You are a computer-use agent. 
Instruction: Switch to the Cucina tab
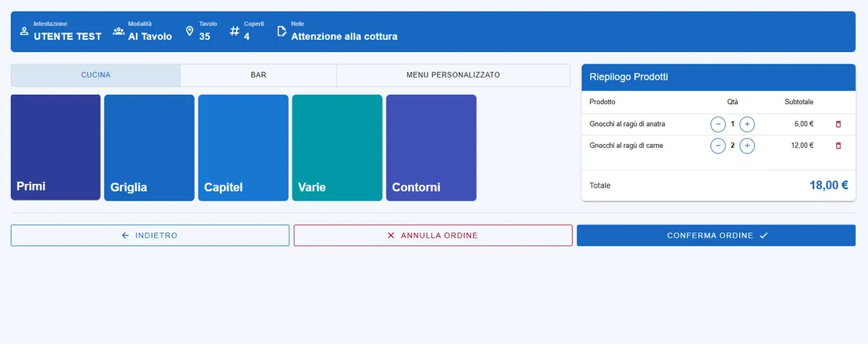tap(95, 75)
